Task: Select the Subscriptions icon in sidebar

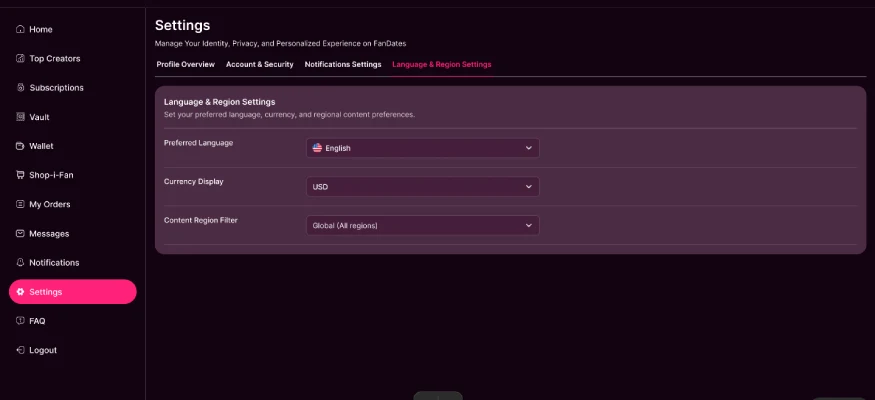Action: (x=21, y=88)
